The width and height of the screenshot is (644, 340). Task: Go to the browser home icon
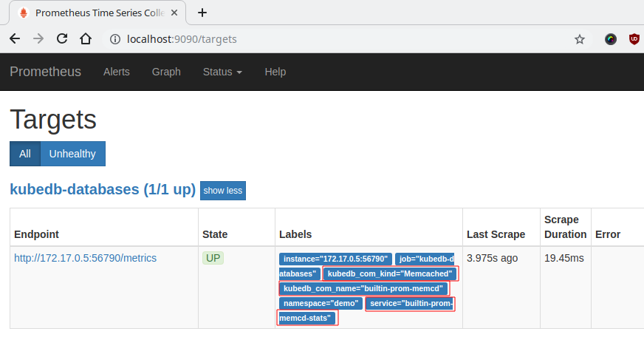point(86,39)
